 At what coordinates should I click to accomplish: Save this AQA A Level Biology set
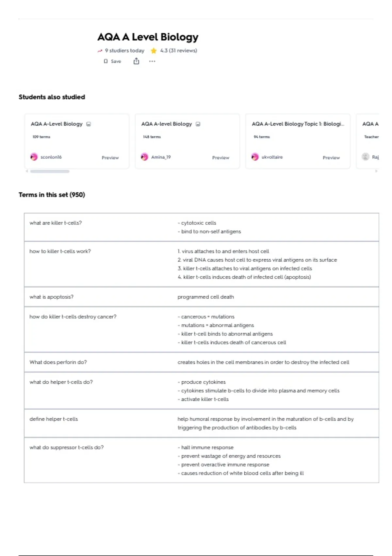[x=112, y=61]
